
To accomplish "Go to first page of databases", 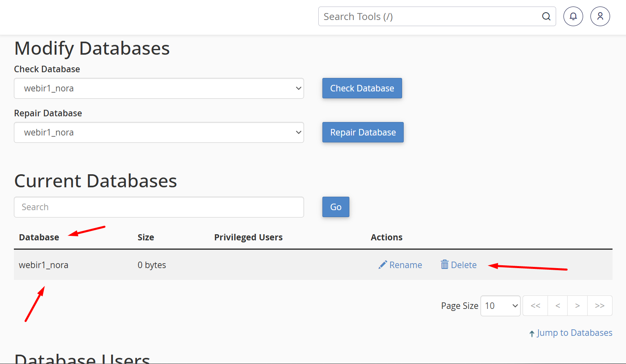I will (x=535, y=306).
